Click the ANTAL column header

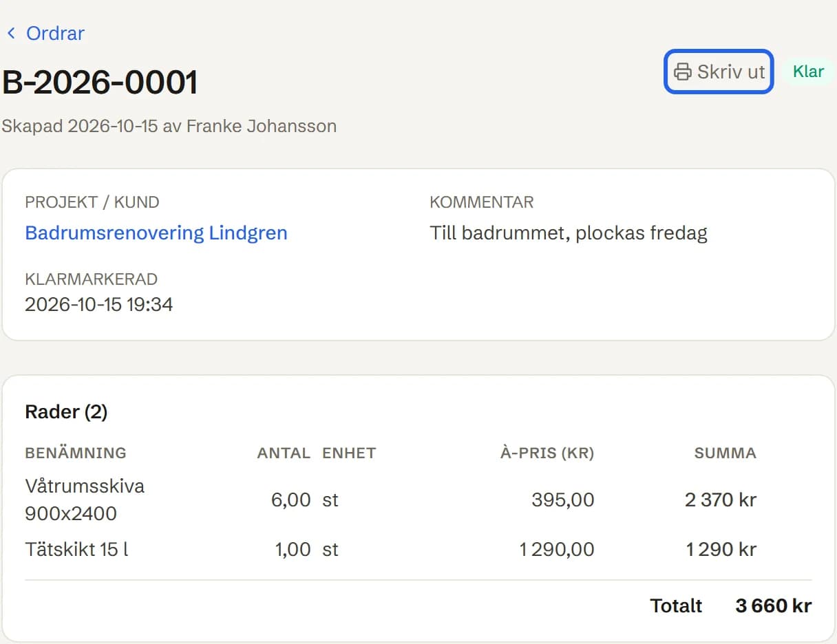click(x=284, y=453)
